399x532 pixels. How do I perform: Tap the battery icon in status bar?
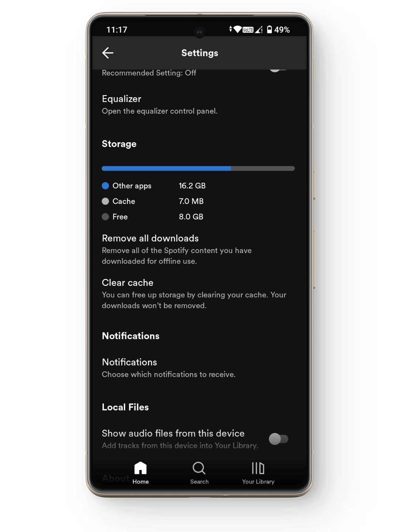(269, 30)
